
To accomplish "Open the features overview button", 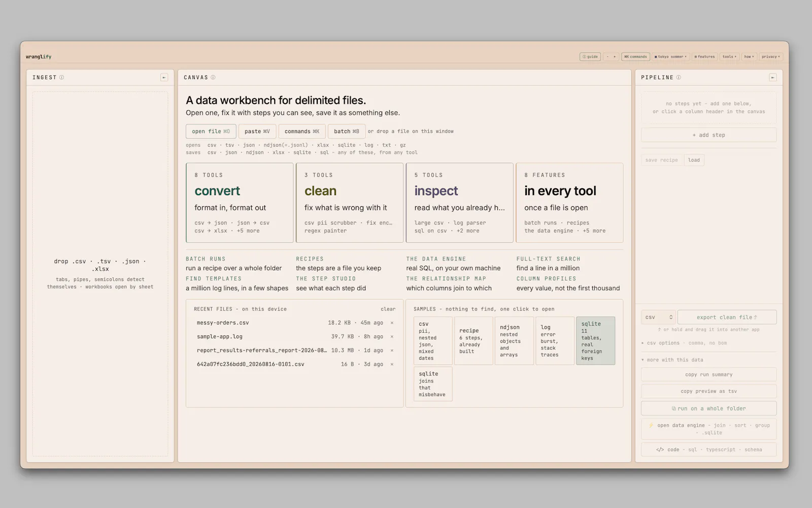I will [x=704, y=57].
